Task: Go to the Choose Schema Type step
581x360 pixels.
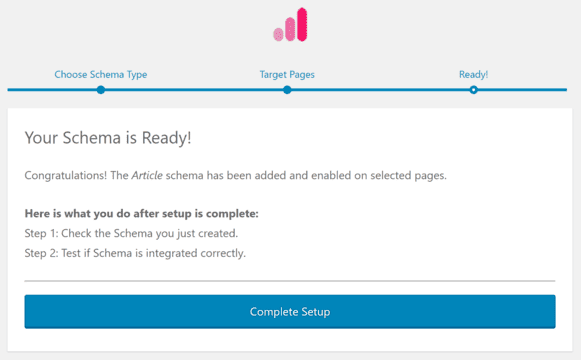Action: click(x=101, y=74)
